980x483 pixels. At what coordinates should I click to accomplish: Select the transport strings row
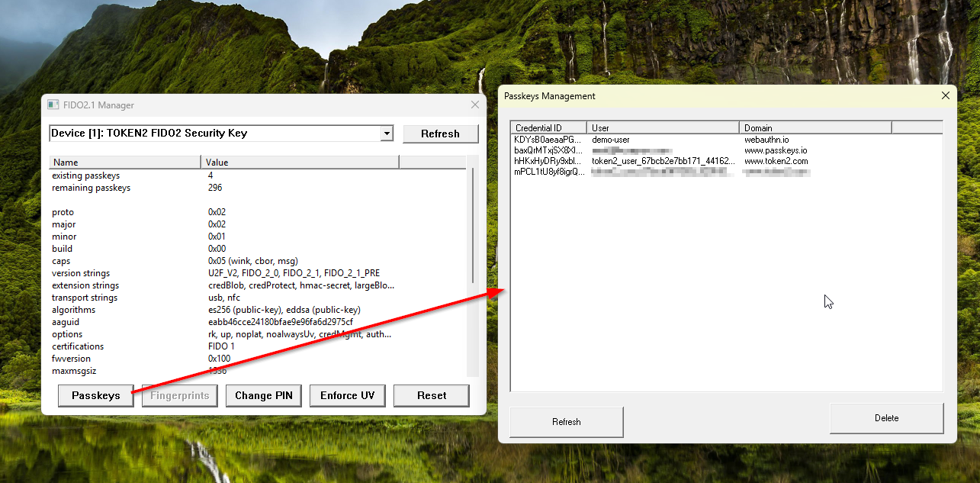[x=258, y=298]
